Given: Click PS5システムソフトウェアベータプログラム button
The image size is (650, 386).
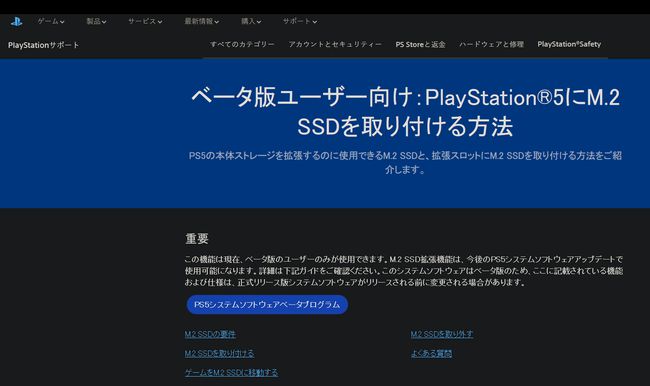Looking at the screenshot, I should click(x=267, y=304).
